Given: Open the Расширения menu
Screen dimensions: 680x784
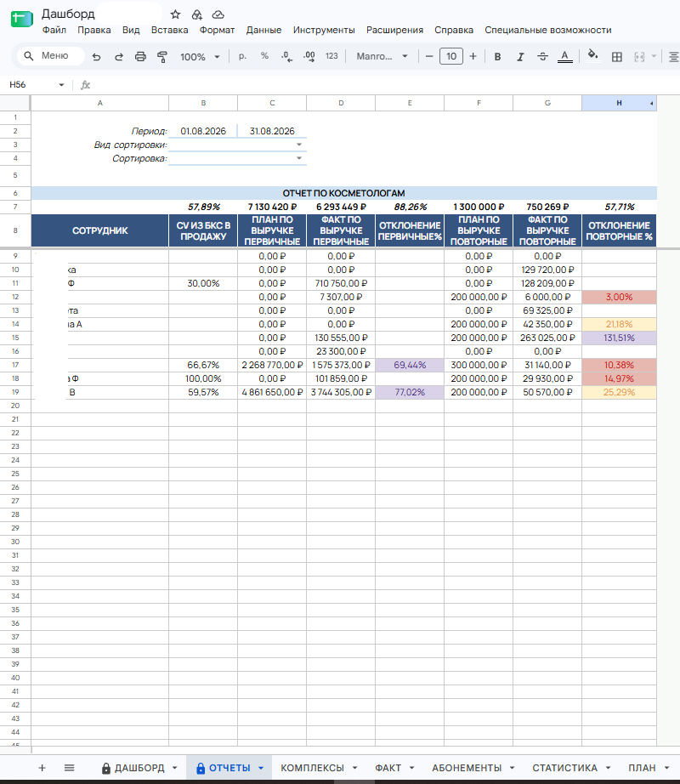Looking at the screenshot, I should tap(394, 30).
